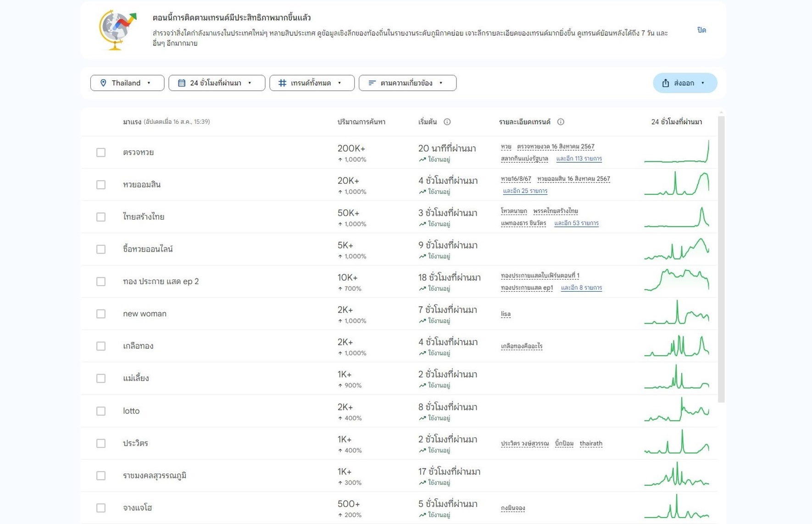The image size is (812, 524).
Task: Open the Thailand country dropdown
Action: (127, 83)
